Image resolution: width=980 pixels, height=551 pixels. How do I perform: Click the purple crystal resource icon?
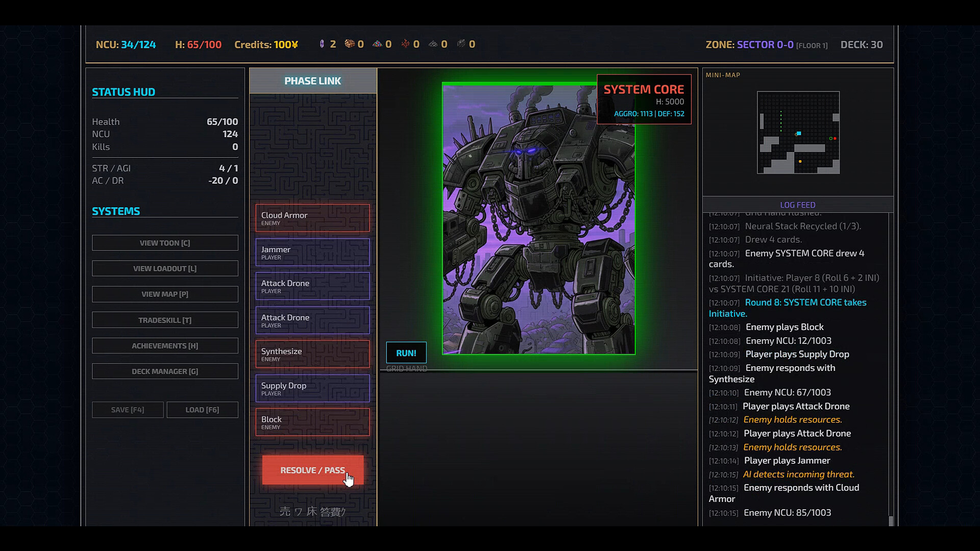pos(322,44)
